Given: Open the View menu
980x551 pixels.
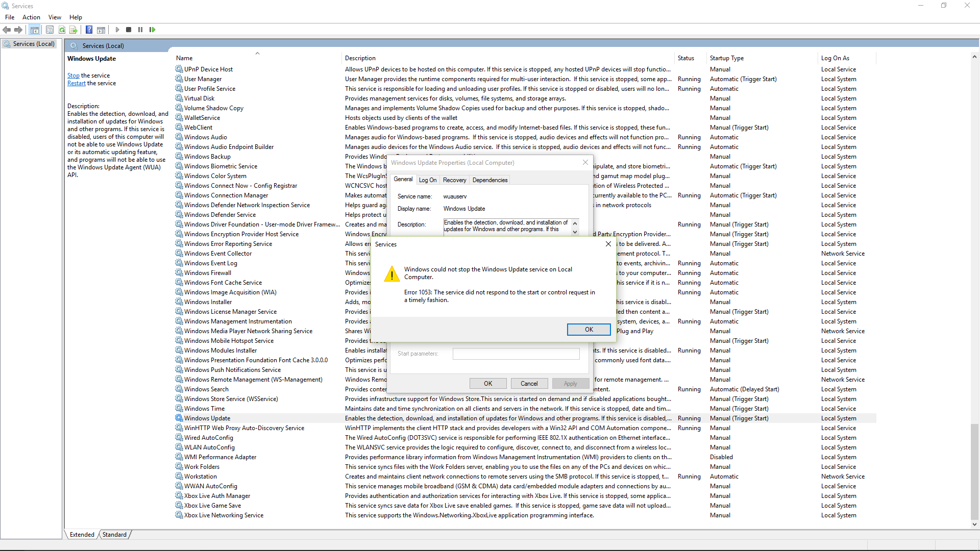Looking at the screenshot, I should 55,17.
